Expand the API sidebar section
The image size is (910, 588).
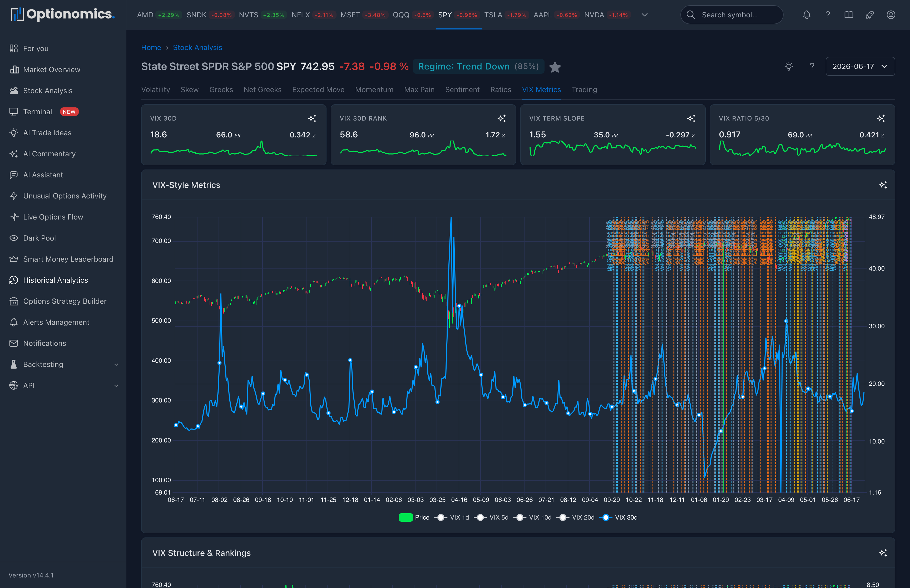pyautogui.click(x=63, y=385)
